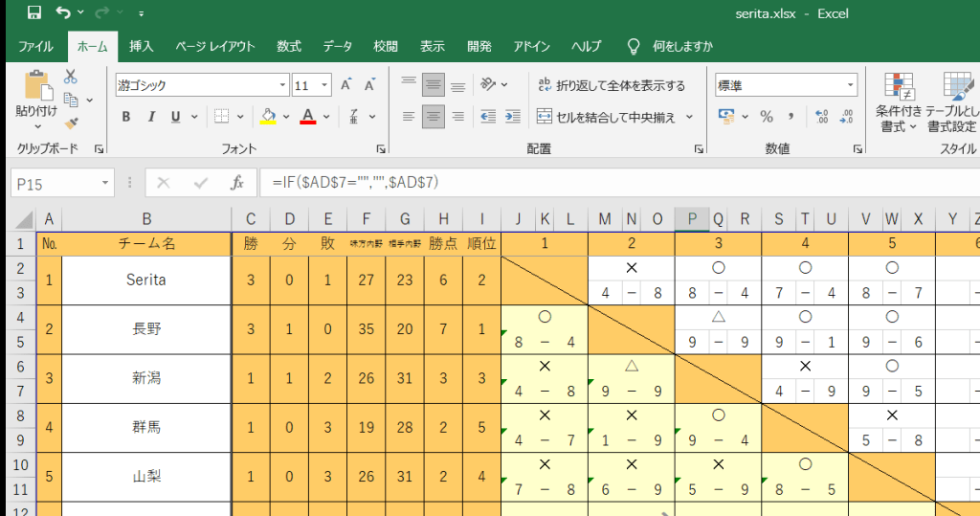The height and width of the screenshot is (516, 980).
Task: Toggle Bold formatting
Action: tap(125, 117)
